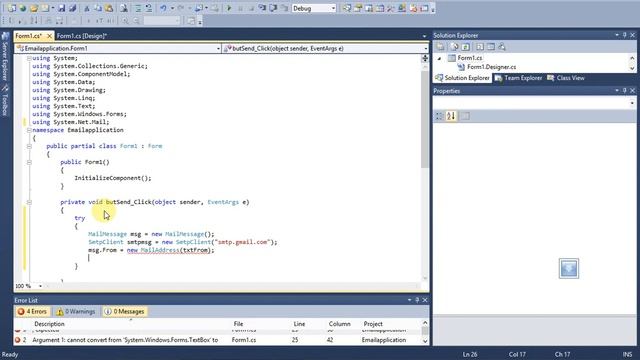The image size is (640, 360).
Task: Toggle the 0 Messages filter
Action: [x=124, y=311]
